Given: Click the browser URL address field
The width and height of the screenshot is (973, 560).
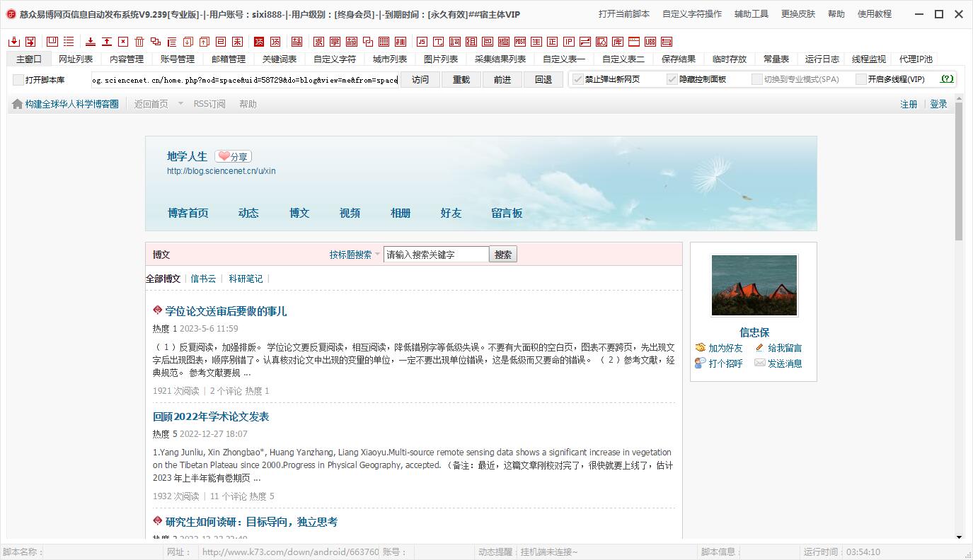Looking at the screenshot, I should (245, 80).
